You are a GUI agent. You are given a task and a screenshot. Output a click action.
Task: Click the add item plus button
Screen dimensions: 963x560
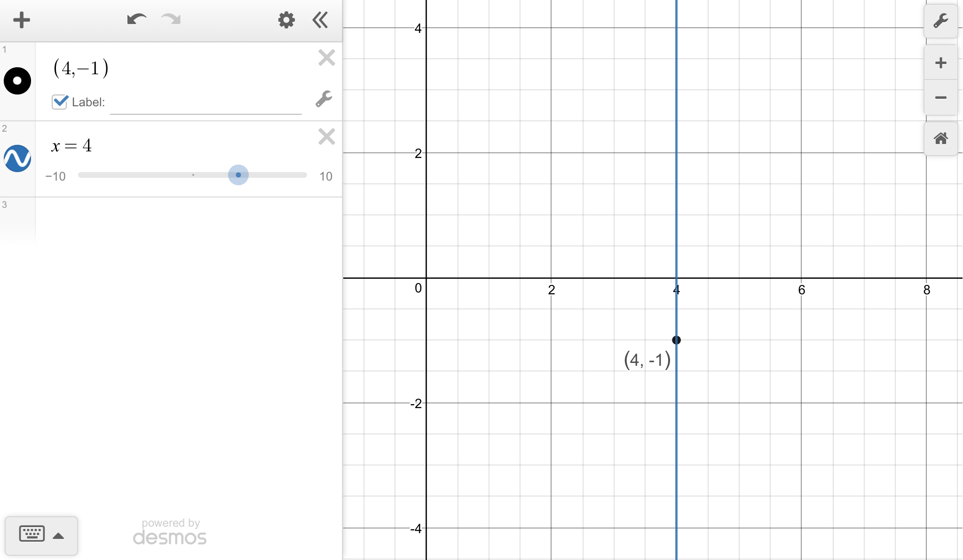coord(22,20)
